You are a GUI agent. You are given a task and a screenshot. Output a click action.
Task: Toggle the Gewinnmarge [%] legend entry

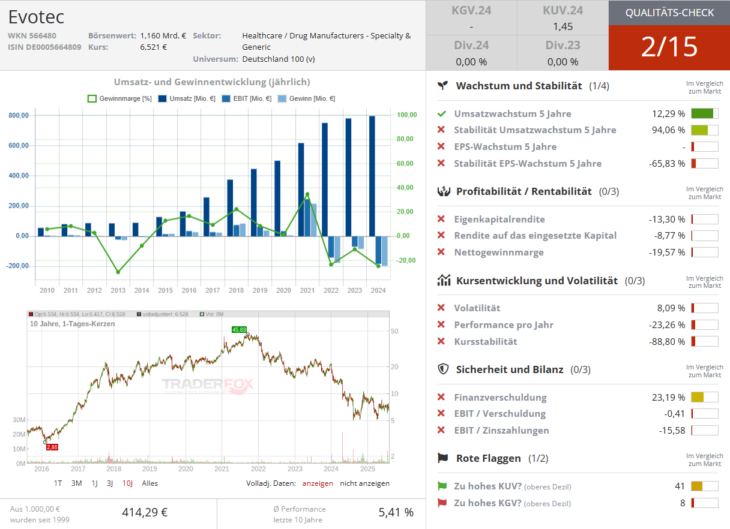120,99
